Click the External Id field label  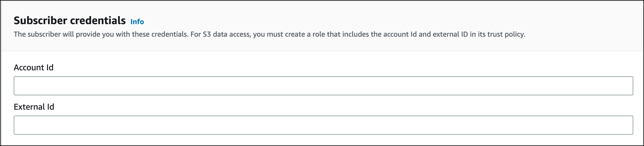click(34, 107)
